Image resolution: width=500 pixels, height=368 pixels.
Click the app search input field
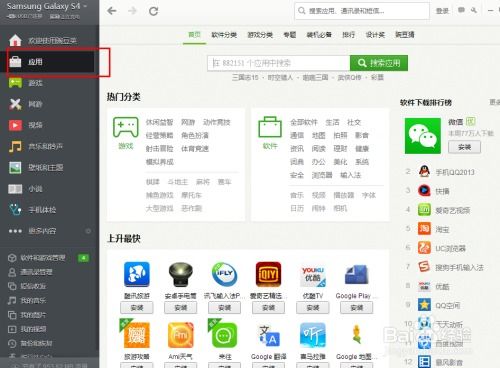pos(279,63)
